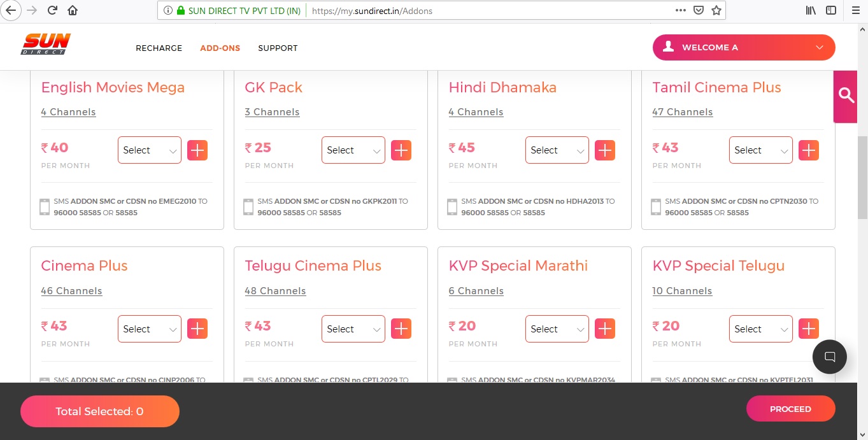This screenshot has width=868, height=440.
Task: Go back with the browser back arrow
Action: (x=11, y=10)
